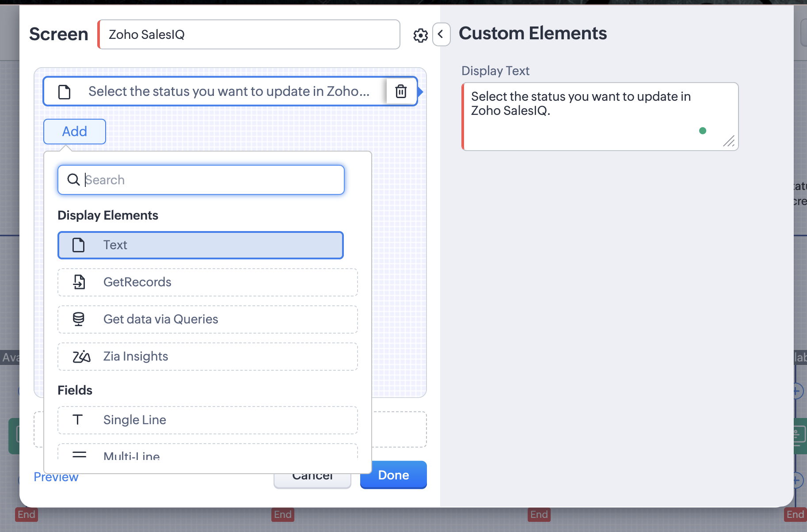Click the textarea resize handle
This screenshot has height=532, width=807.
[729, 141]
